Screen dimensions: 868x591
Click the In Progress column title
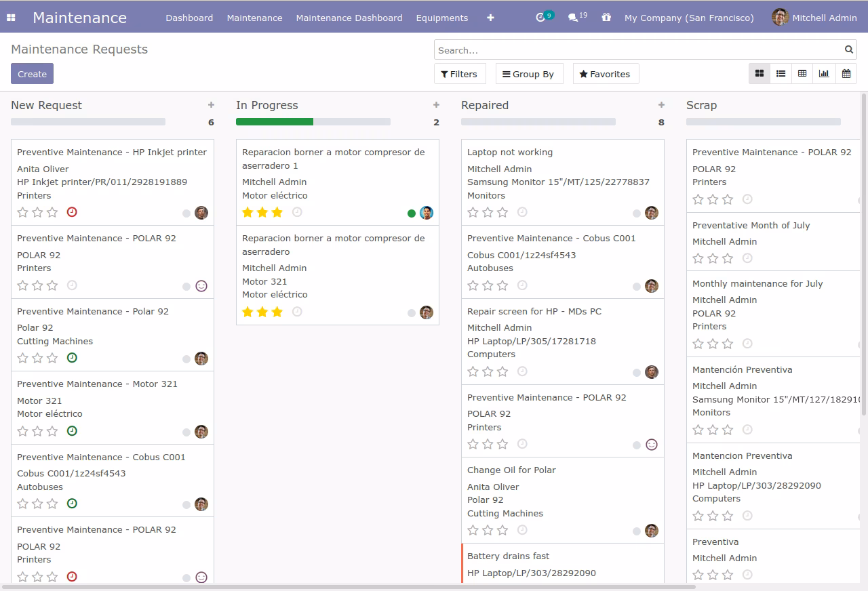[x=267, y=105]
